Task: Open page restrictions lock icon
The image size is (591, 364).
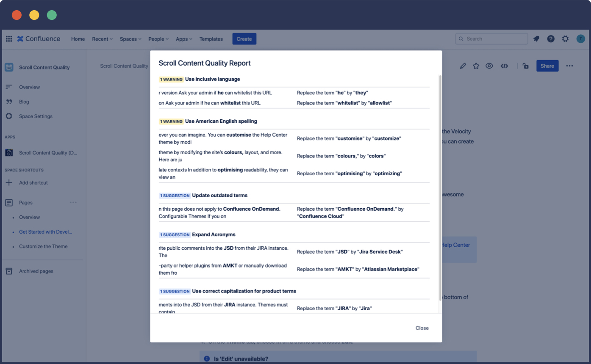Action: [x=525, y=66]
